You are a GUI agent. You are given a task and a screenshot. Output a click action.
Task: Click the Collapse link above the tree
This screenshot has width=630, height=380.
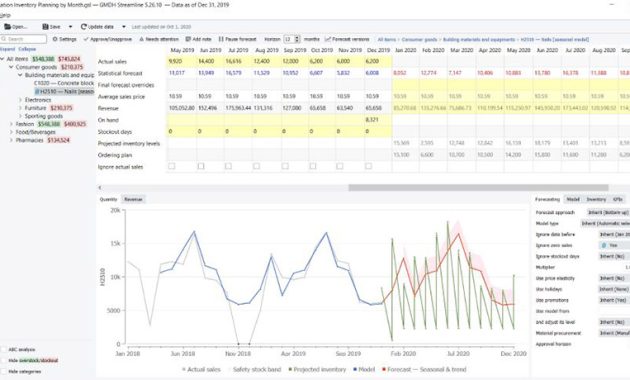[27, 49]
